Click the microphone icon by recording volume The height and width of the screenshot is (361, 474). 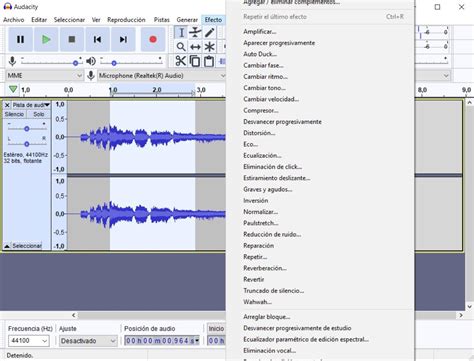pos(12,61)
